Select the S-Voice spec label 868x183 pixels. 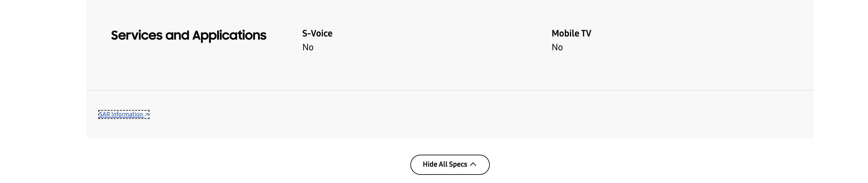pyautogui.click(x=317, y=33)
